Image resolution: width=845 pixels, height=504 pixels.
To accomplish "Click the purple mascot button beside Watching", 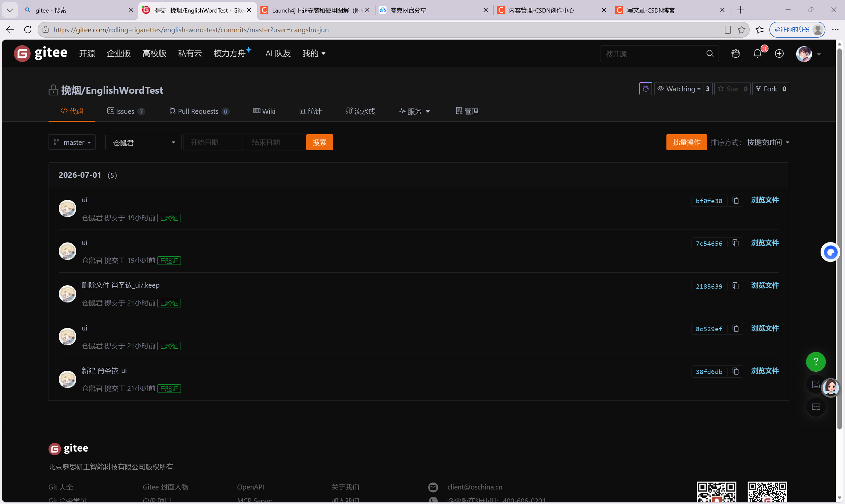I will click(646, 89).
